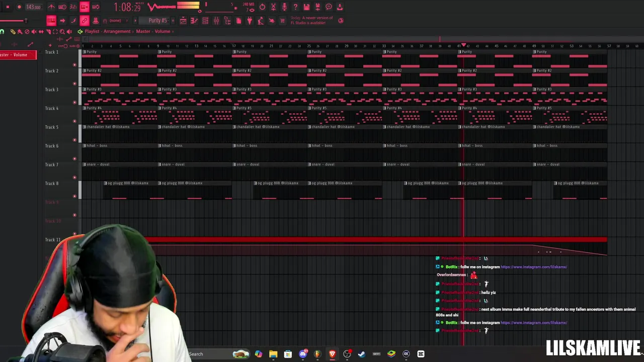This screenshot has height=362, width=644.
Task: Mute Track 1 with its dot
Action: [74, 65]
